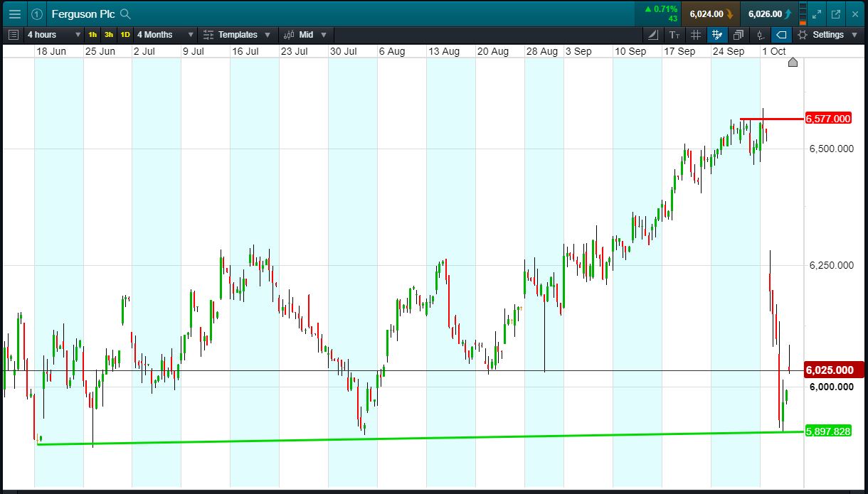868x494 pixels.
Task: Click the 2 Jul date label
Action: (144, 51)
